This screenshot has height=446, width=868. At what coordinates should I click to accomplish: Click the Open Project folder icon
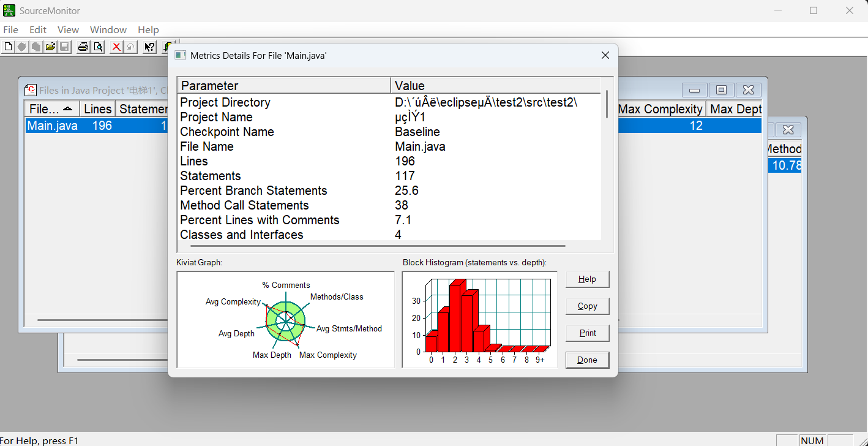[51, 47]
